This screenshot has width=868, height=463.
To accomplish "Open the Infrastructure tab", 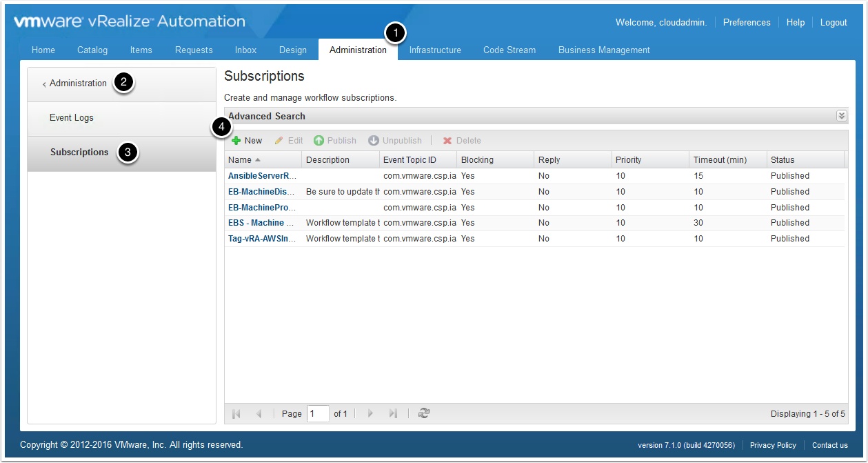I will (x=435, y=50).
